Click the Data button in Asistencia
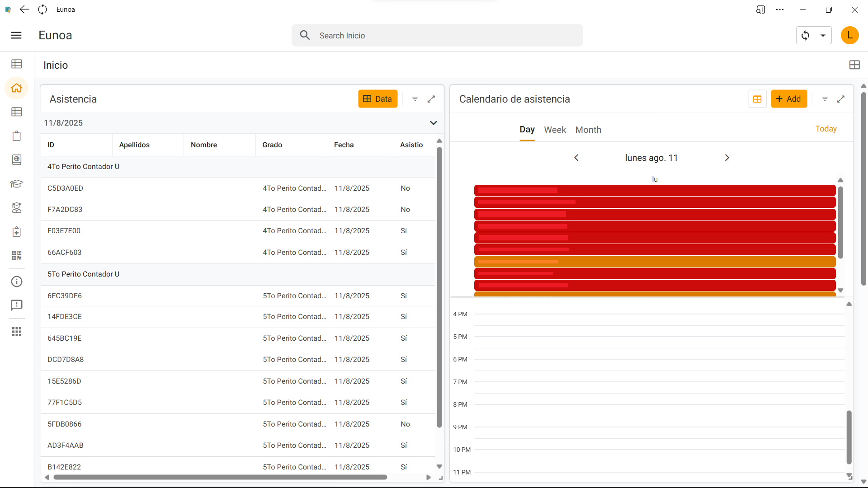 (377, 99)
